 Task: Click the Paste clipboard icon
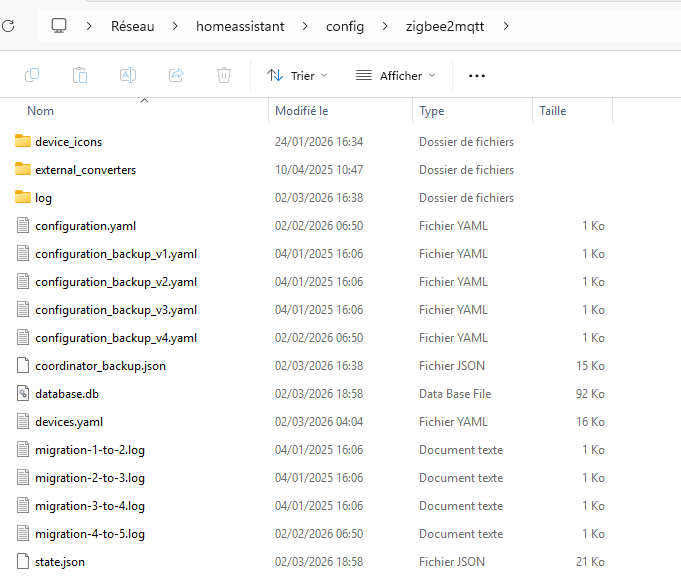[80, 75]
